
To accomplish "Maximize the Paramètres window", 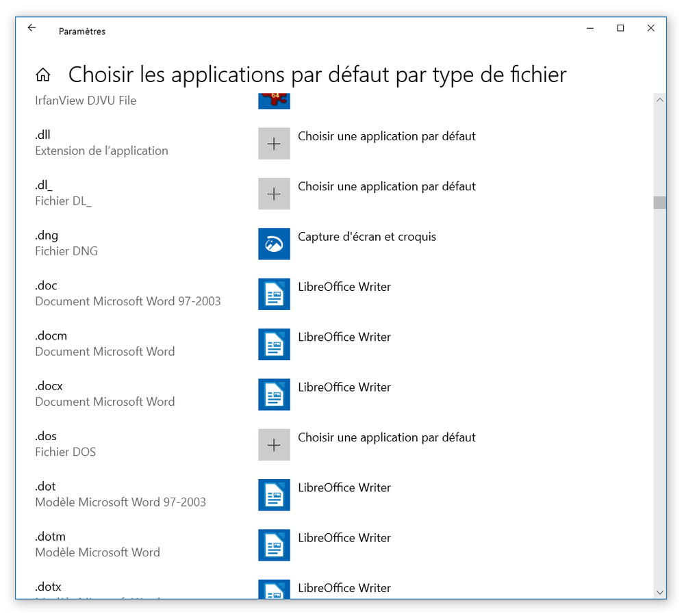I will (x=620, y=28).
